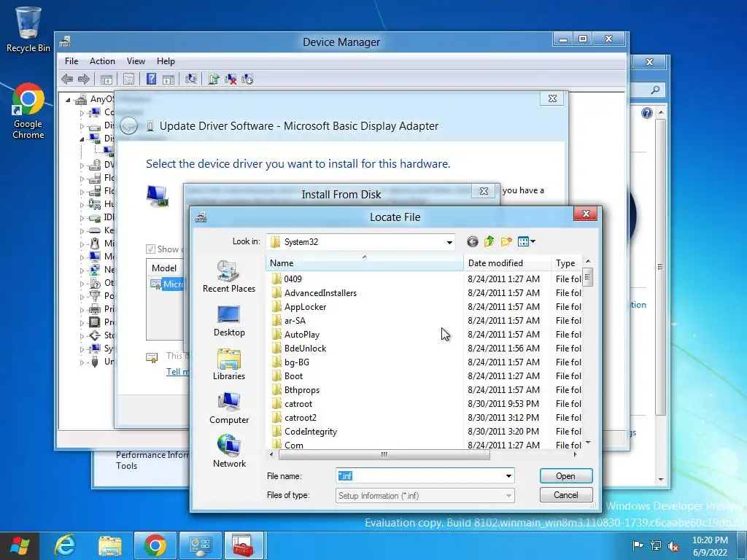Image resolution: width=747 pixels, height=560 pixels.
Task: Click Internet Explorer on the taskbar
Action: 65,545
